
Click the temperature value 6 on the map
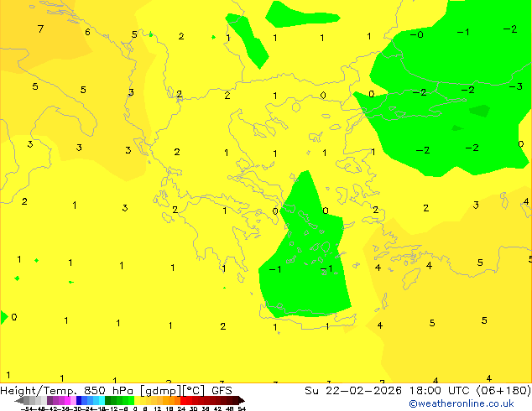(87, 32)
